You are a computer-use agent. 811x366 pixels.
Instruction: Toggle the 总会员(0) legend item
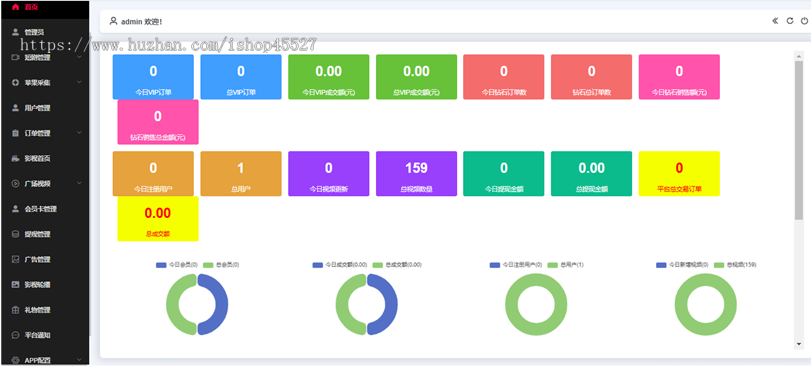tap(221, 265)
